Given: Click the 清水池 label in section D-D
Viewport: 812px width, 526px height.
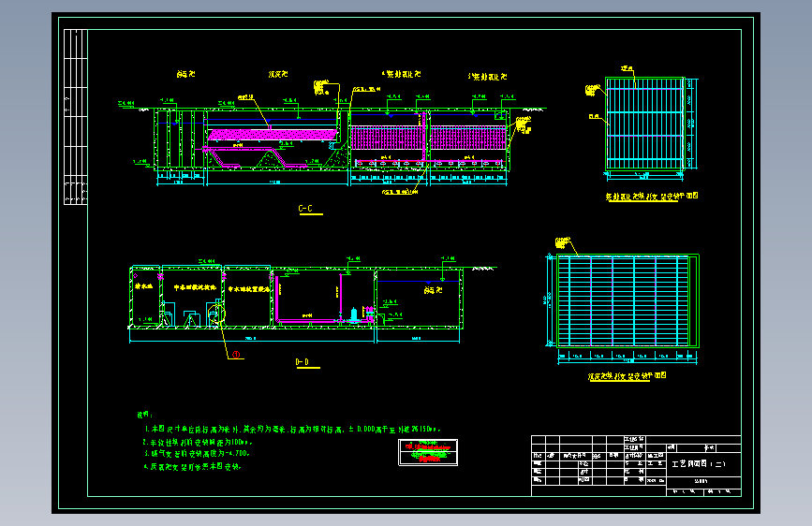Looking at the screenshot, I should click(x=144, y=285).
